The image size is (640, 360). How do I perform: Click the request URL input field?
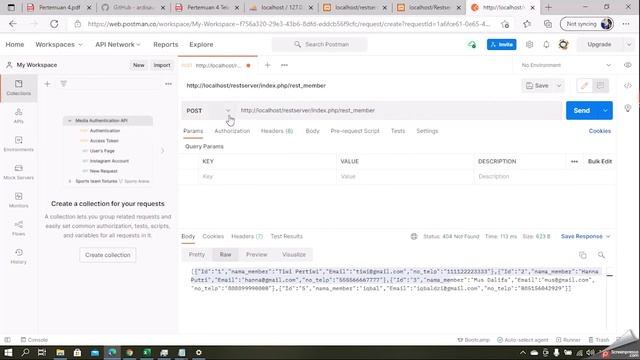pos(399,111)
